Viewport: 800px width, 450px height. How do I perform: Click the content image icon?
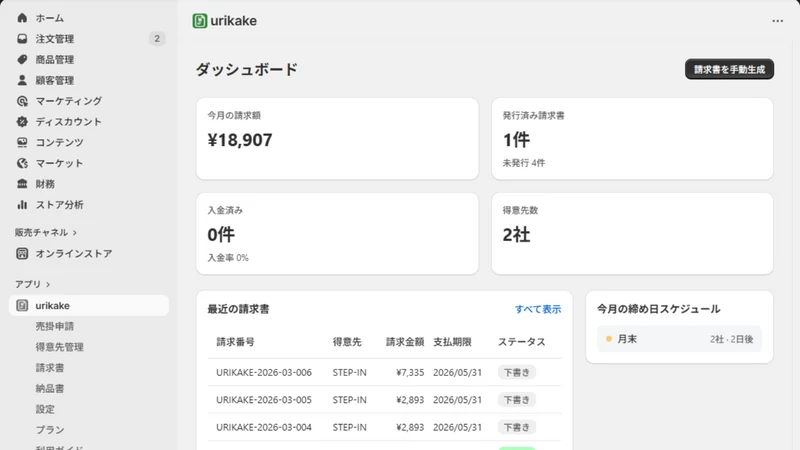point(22,142)
